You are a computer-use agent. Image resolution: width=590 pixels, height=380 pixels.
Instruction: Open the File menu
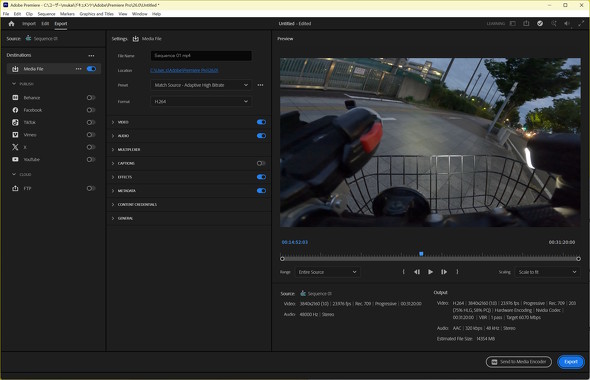(6, 14)
